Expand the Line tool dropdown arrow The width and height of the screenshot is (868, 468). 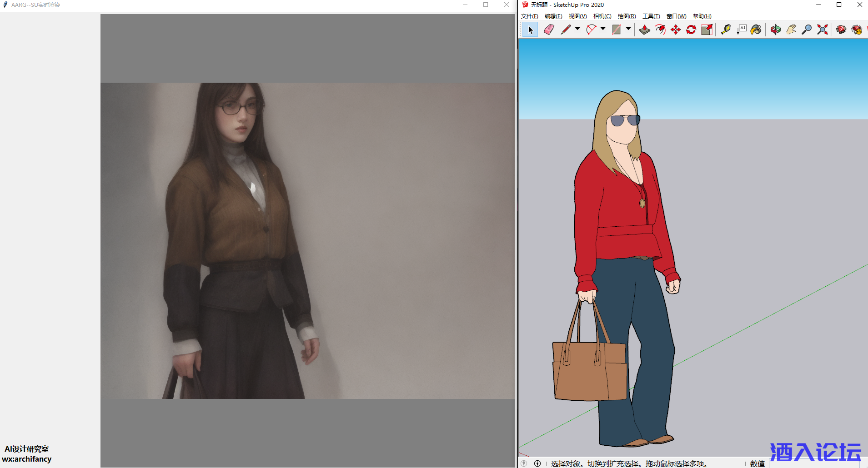577,29
